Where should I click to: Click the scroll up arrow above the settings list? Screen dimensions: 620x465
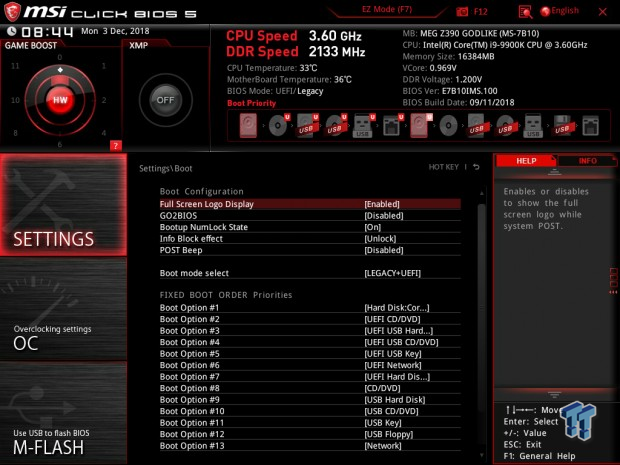pos(482,193)
